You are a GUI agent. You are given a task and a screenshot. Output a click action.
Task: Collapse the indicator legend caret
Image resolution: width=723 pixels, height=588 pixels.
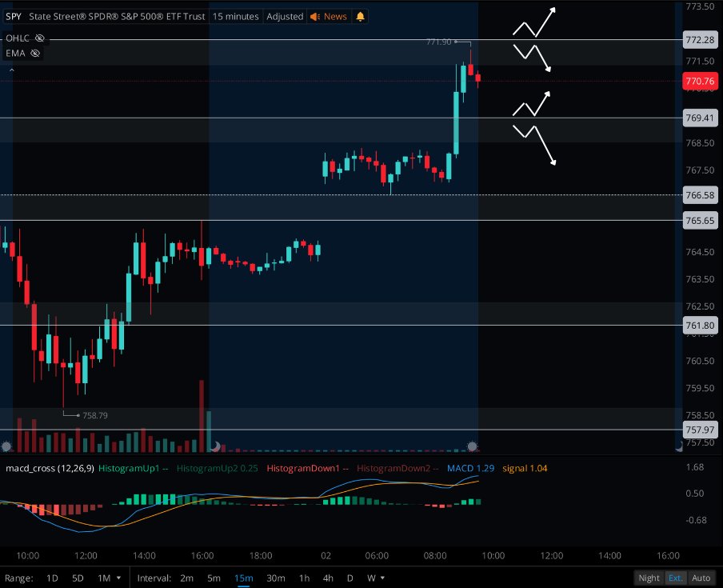(12, 70)
